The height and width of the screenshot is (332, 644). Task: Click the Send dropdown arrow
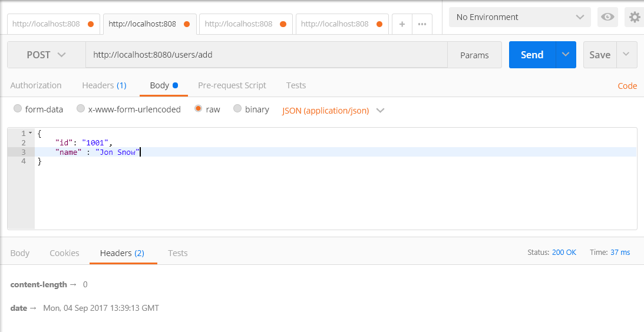[x=566, y=55]
